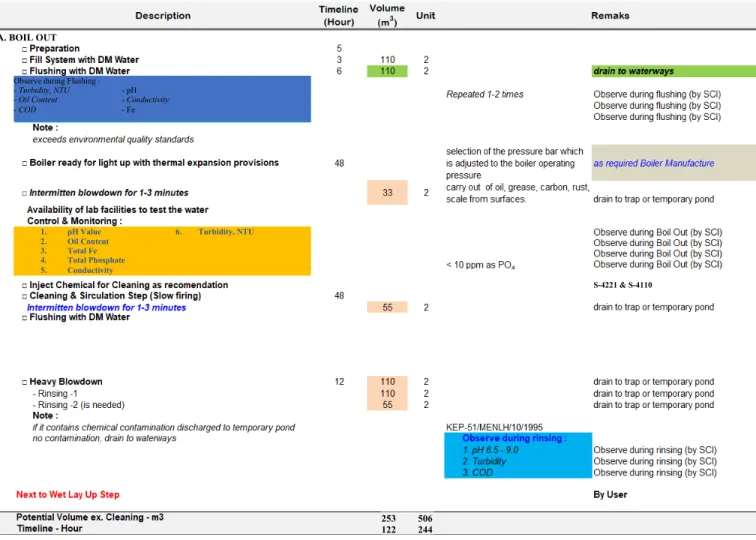
Task: Click the total volume value 506
Action: point(425,518)
